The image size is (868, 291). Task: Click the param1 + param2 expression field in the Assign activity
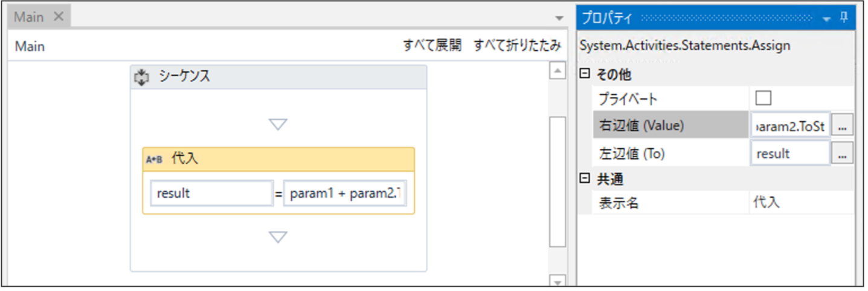click(345, 194)
